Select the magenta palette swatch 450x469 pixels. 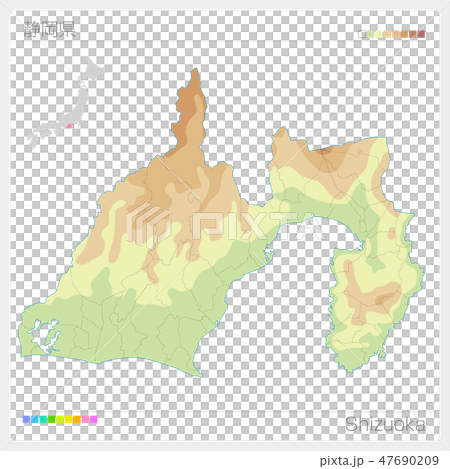point(94,419)
